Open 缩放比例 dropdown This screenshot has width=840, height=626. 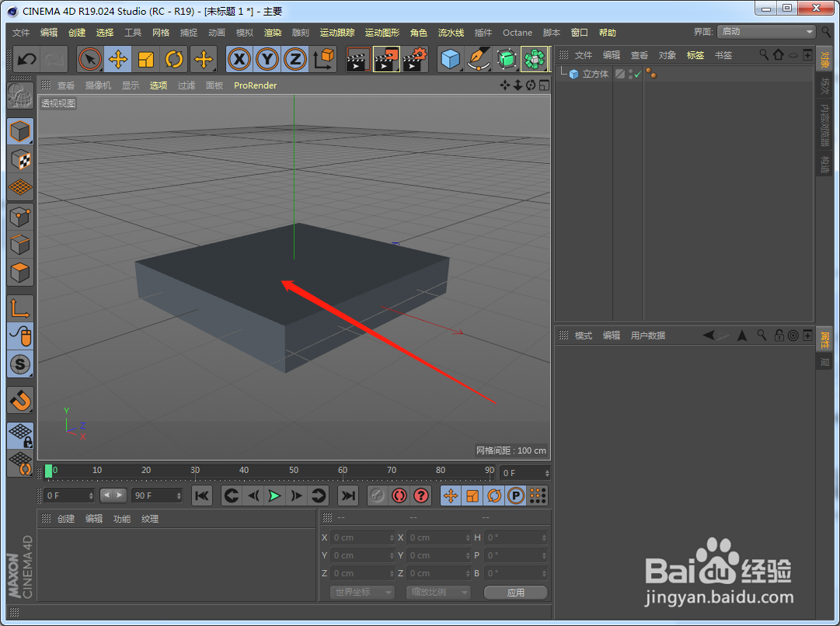pos(438,593)
